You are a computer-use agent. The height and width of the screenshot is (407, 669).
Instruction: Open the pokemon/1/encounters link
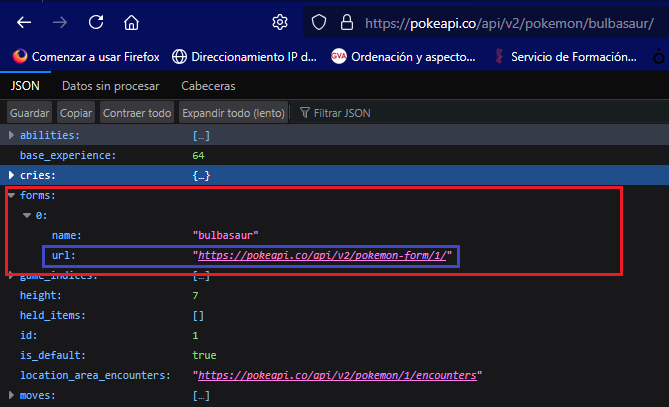(x=337, y=375)
